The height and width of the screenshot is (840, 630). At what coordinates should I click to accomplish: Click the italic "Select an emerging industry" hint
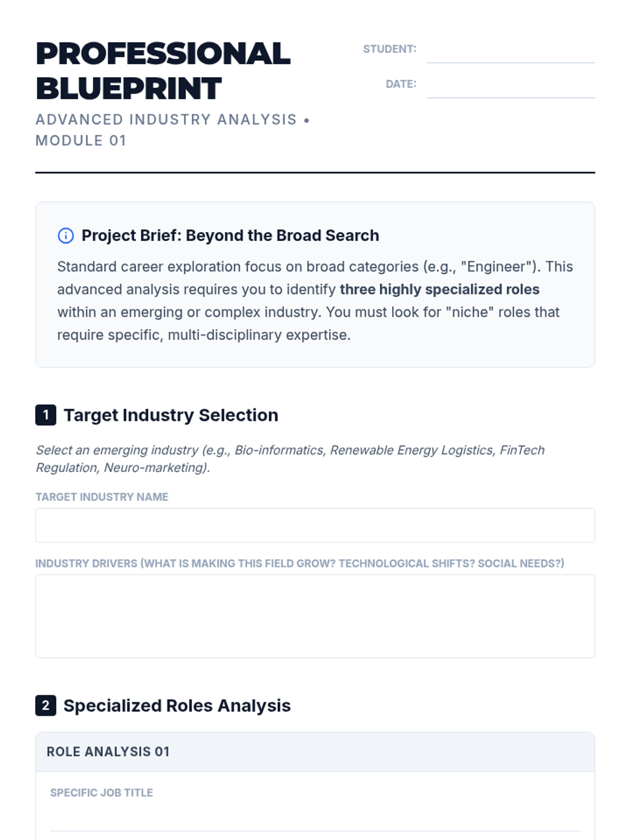point(290,458)
